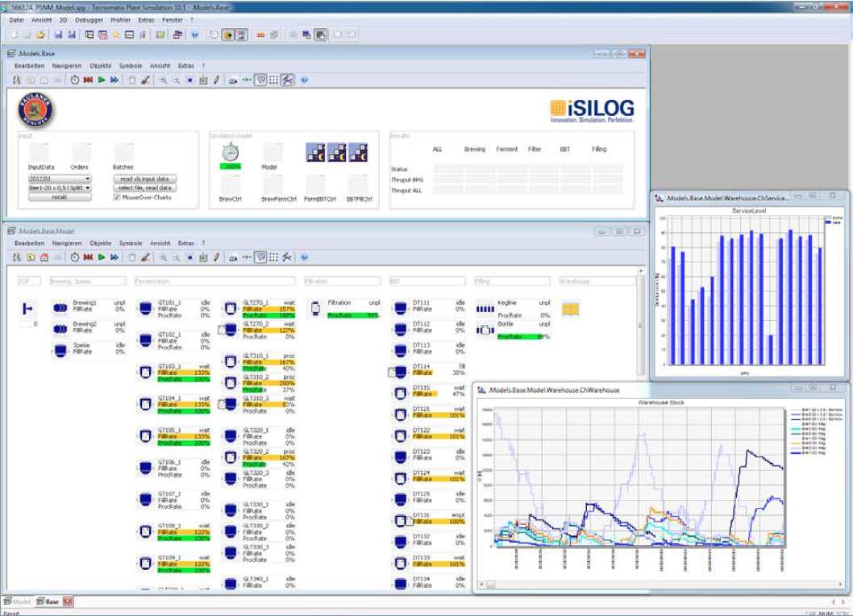Toggle grid display in Models.Base toolbar
This screenshot has height=616, width=853.
[273, 80]
